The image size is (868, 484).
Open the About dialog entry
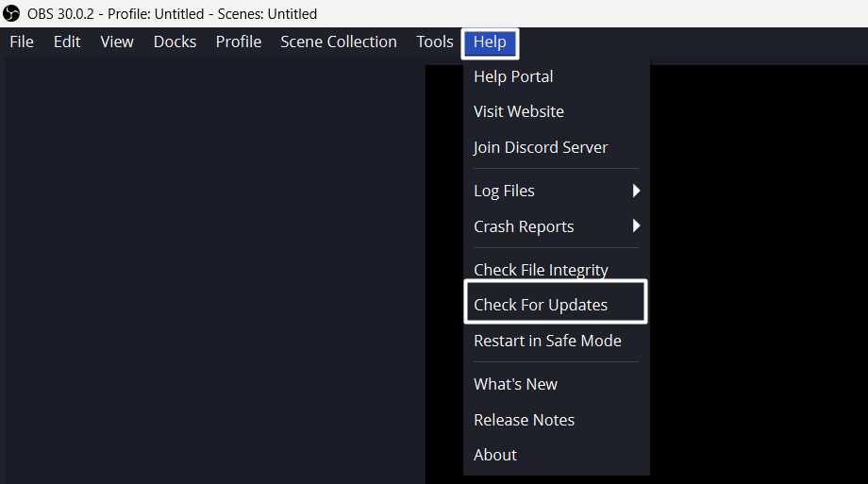coord(495,455)
